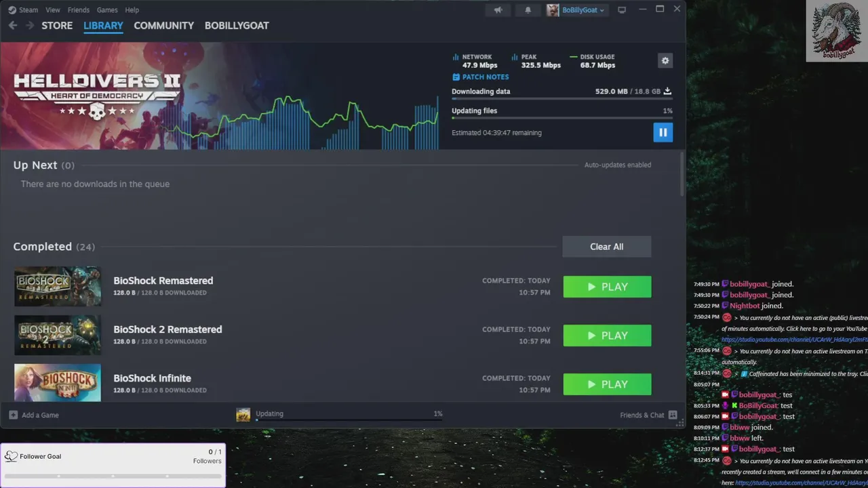The height and width of the screenshot is (488, 868).
Task: Click Clear All completed downloads
Action: (607, 247)
